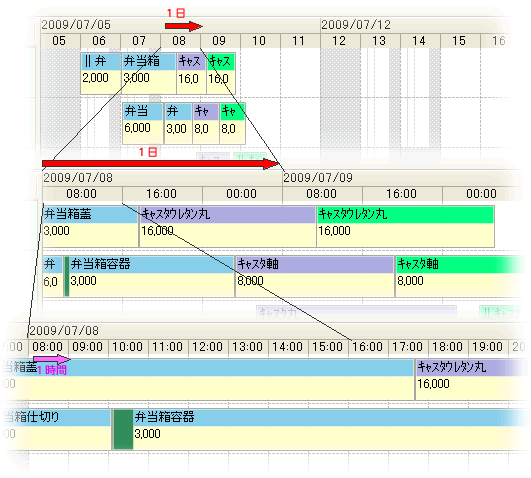Select green キャスタウレタン丸 16,000 bar in middle chart

pyautogui.click(x=406, y=226)
